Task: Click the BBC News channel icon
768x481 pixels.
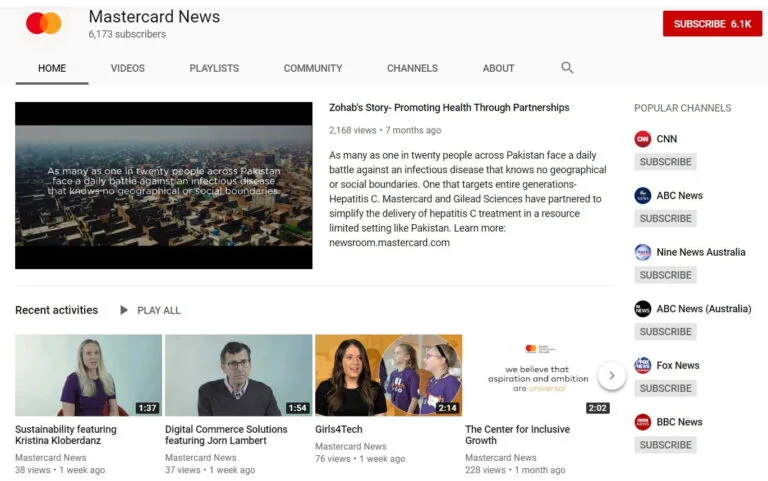Action: tap(642, 422)
